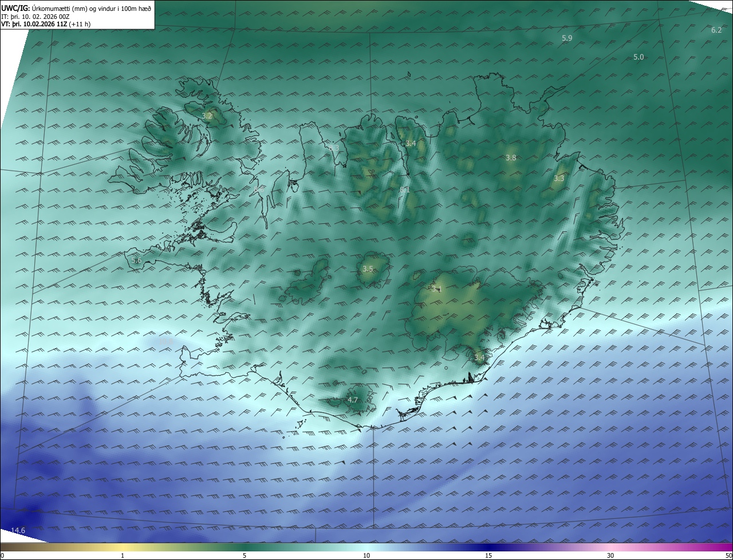Click the 5.0 value label on the map
Image resolution: width=733 pixels, height=560 pixels.
pos(639,57)
